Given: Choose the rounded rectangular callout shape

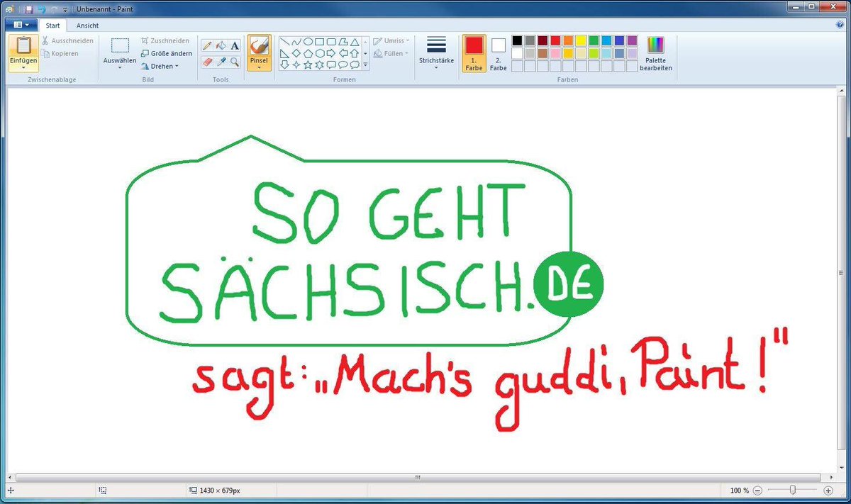Looking at the screenshot, I should (x=330, y=65).
